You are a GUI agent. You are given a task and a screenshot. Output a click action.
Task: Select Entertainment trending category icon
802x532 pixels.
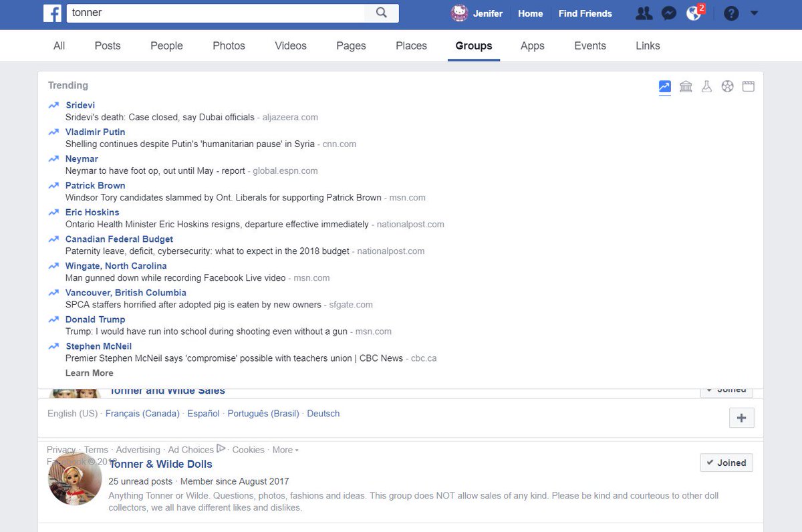[749, 86]
